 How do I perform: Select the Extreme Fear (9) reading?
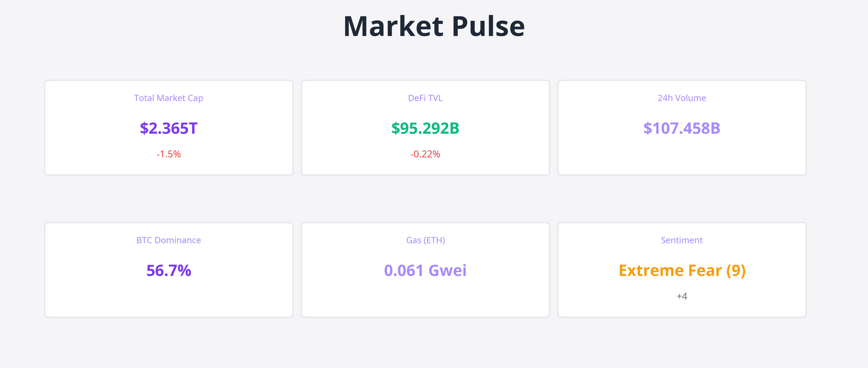click(x=682, y=270)
